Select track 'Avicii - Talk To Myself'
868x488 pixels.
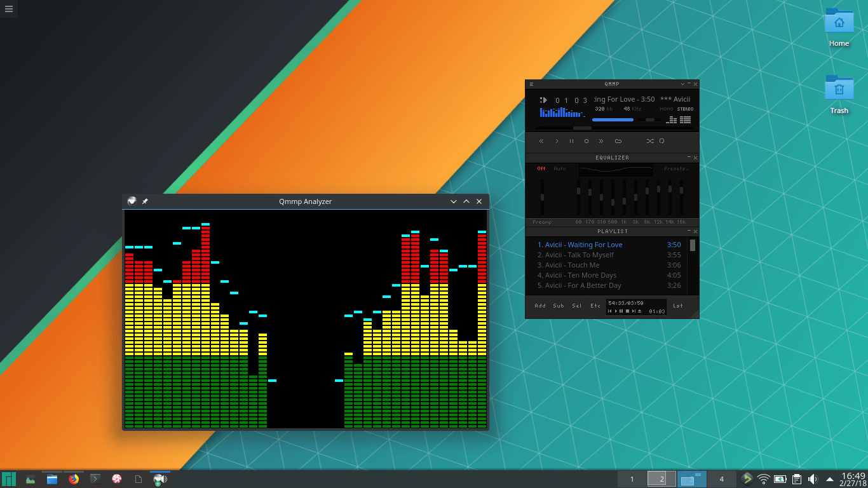609,255
